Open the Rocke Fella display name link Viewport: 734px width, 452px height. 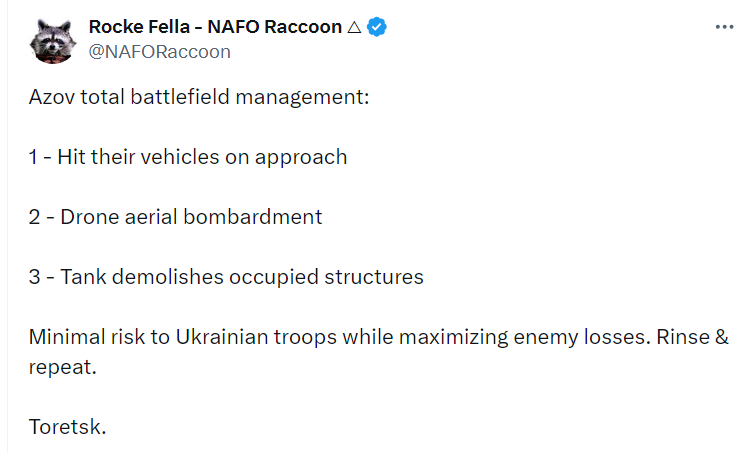tap(215, 27)
